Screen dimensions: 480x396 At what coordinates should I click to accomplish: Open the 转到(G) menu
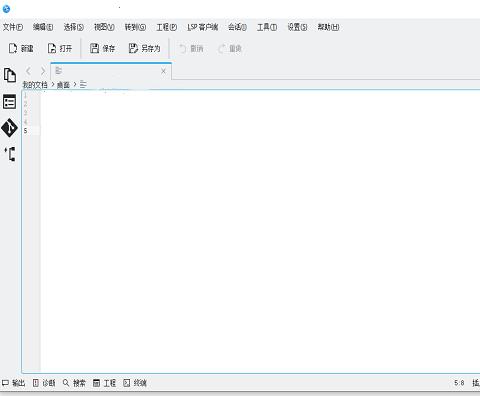coord(135,27)
